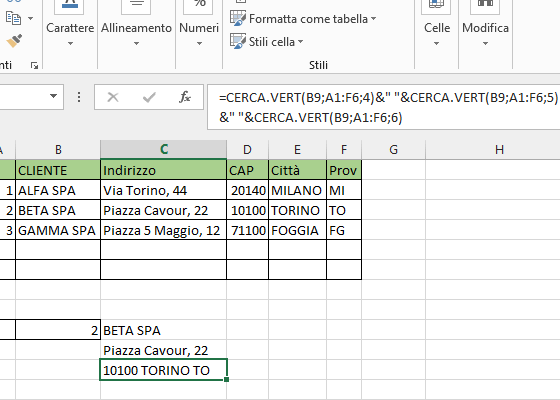Screen dimensions: 560x400
Task: Click the Formatta come tabella icon
Action: click(x=238, y=18)
